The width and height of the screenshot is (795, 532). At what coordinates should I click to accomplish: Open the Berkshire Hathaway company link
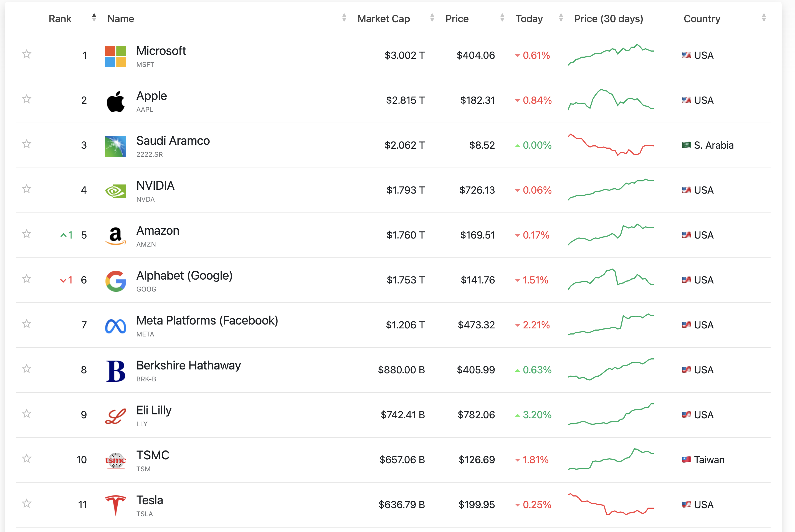pyautogui.click(x=188, y=365)
